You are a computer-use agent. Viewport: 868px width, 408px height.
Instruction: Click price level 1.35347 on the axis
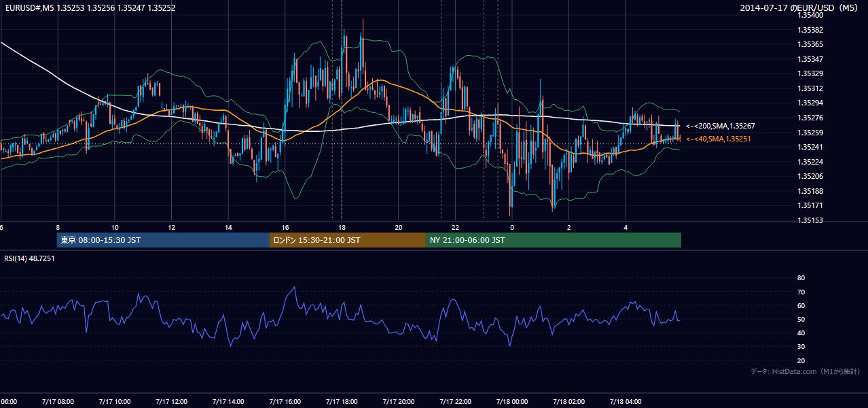[x=812, y=59]
